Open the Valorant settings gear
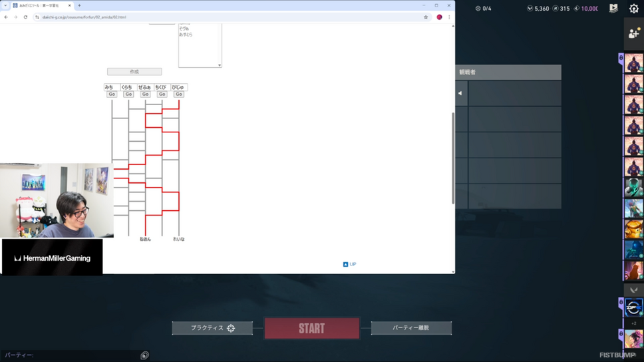644x362 pixels. point(633,9)
